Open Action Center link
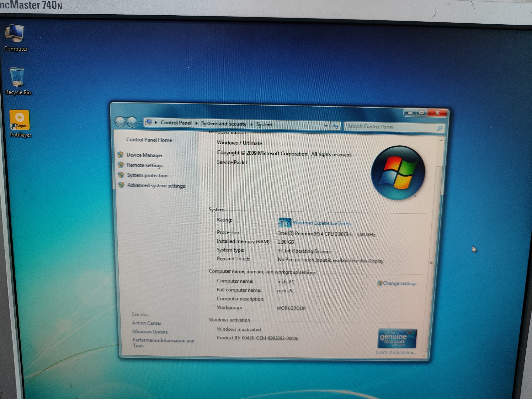 point(147,323)
